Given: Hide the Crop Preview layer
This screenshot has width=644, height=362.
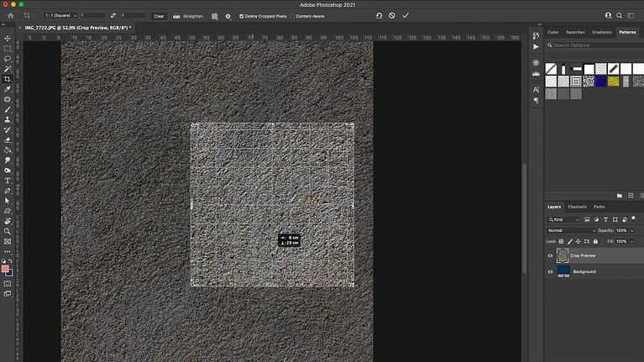Looking at the screenshot, I should [551, 255].
